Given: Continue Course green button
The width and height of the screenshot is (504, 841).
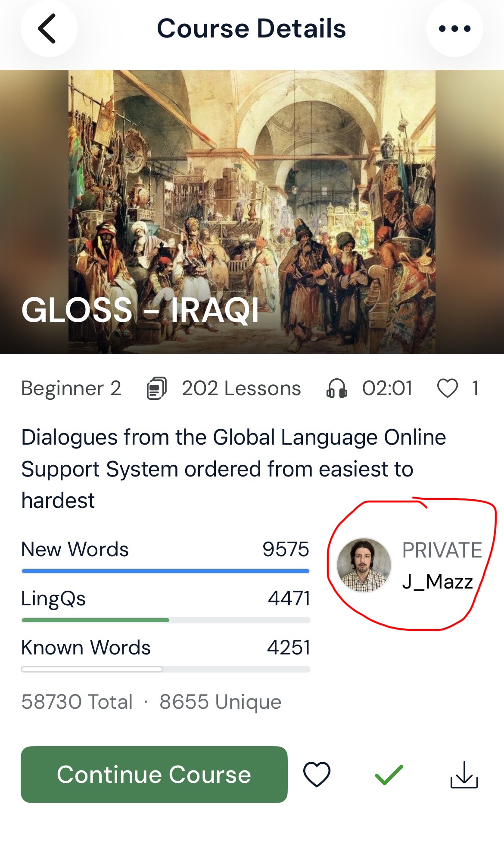Looking at the screenshot, I should tap(154, 774).
